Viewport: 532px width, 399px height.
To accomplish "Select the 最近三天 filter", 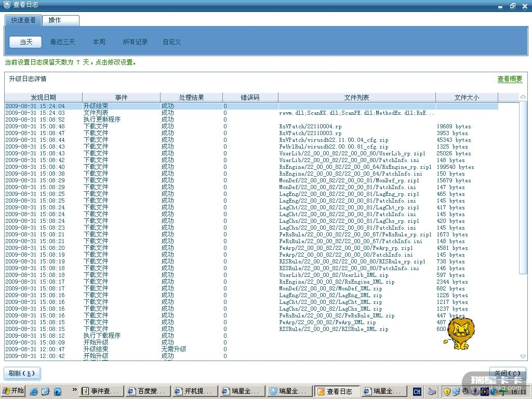I will pyautogui.click(x=62, y=42).
